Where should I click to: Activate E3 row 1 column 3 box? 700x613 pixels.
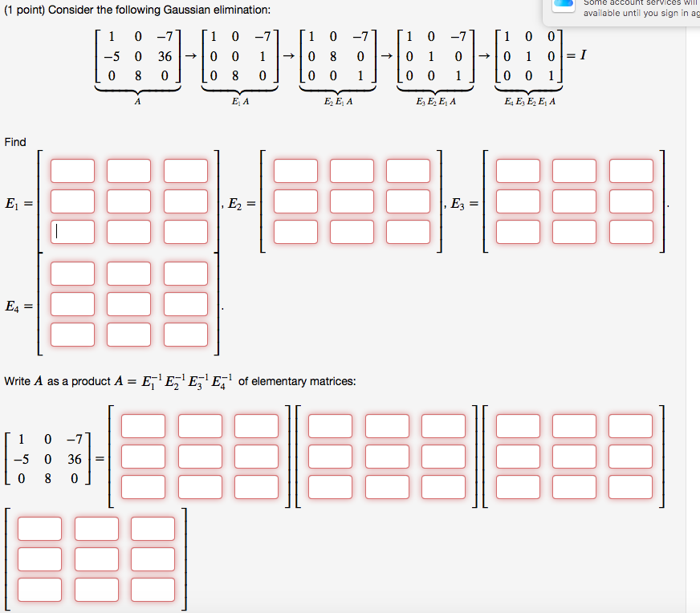pos(631,171)
